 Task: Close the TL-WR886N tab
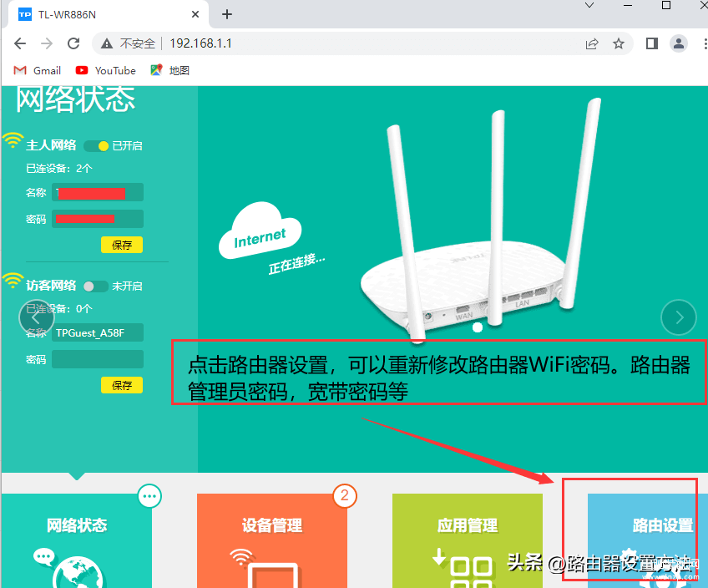(195, 14)
